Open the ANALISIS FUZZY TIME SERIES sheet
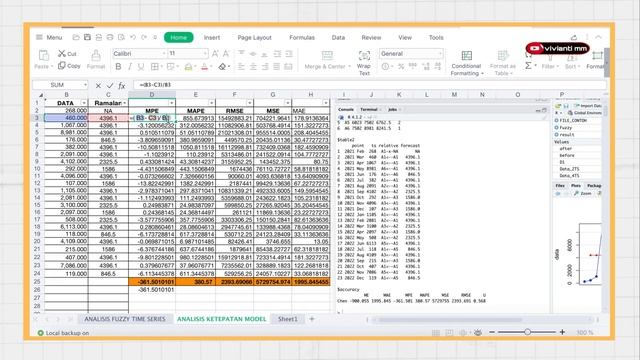Viewport: 640px width, 360px height. (x=125, y=319)
